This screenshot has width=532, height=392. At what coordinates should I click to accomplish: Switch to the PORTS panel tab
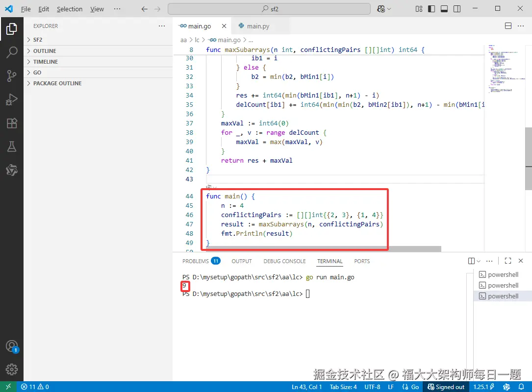362,261
